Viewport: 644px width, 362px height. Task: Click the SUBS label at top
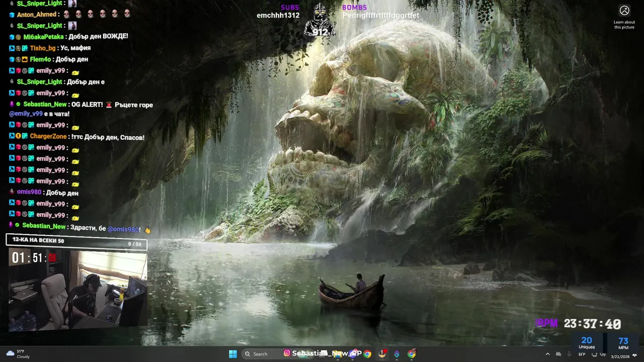290,8
